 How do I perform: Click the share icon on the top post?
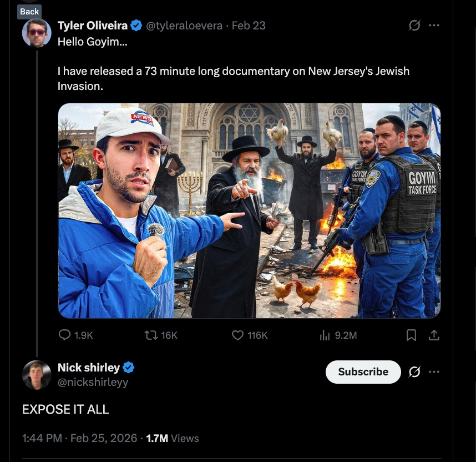[434, 335]
